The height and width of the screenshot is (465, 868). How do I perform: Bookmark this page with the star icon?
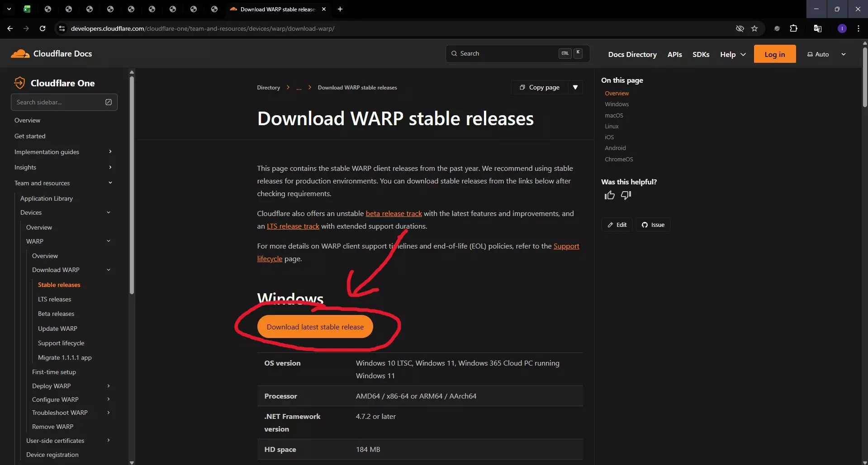754,28
